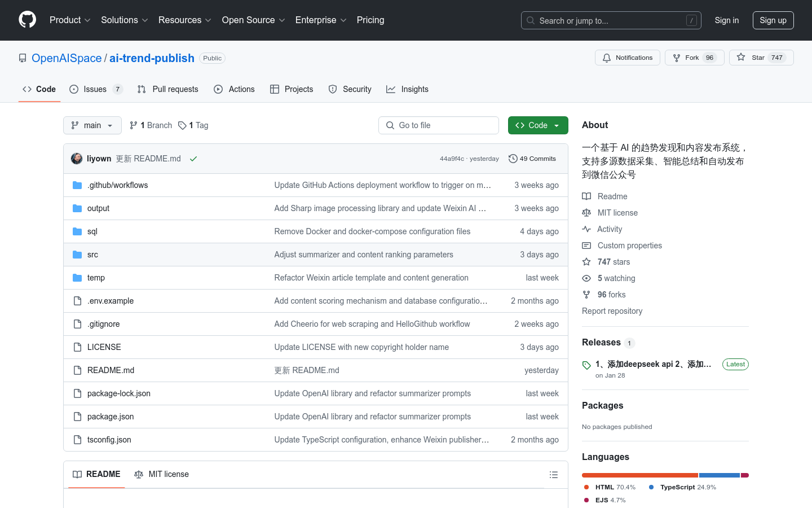This screenshot has width=812, height=508.
Task: Switch to the Pull requests tab
Action: (x=168, y=89)
